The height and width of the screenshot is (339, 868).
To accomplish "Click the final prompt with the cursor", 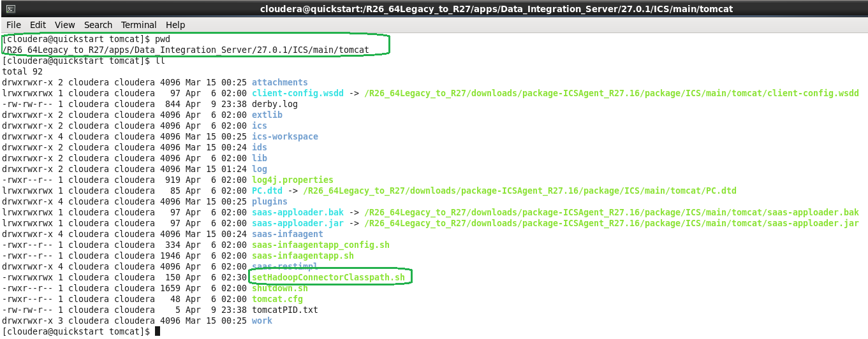I will click(81, 331).
